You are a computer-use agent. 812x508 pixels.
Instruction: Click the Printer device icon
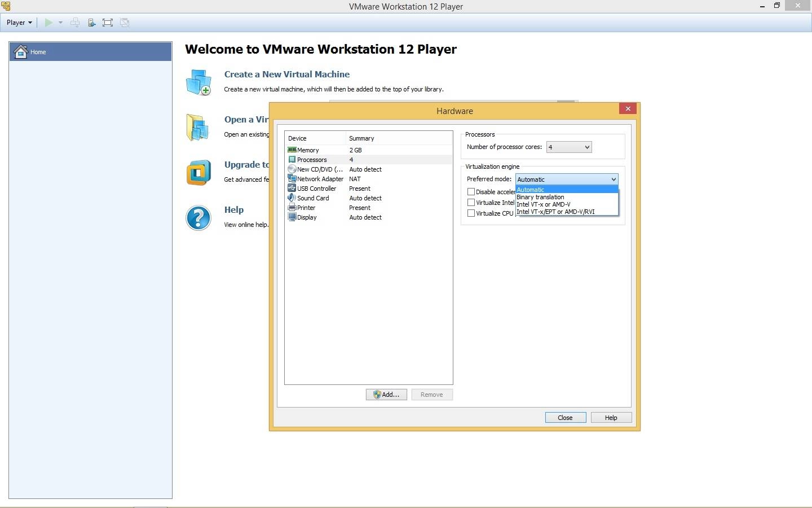pos(292,207)
